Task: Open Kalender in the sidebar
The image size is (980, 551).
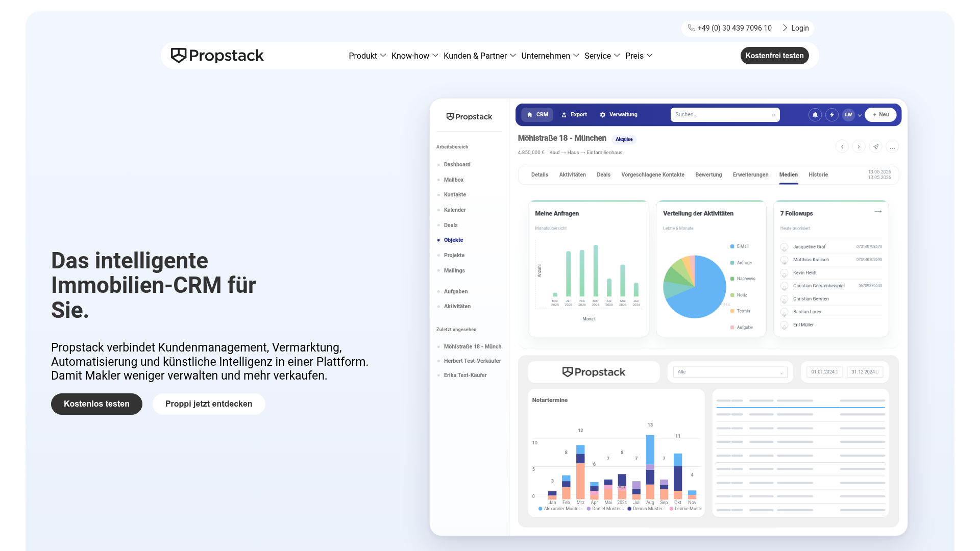Action: click(x=455, y=210)
